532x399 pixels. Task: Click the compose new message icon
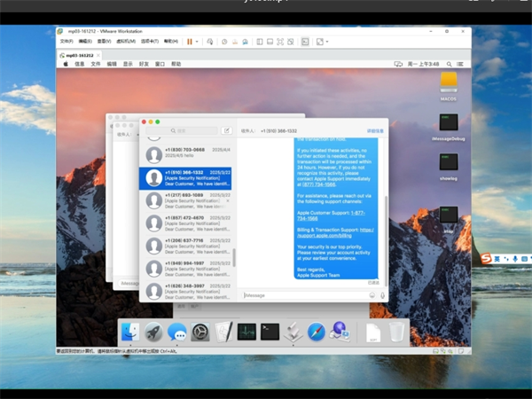tap(226, 130)
